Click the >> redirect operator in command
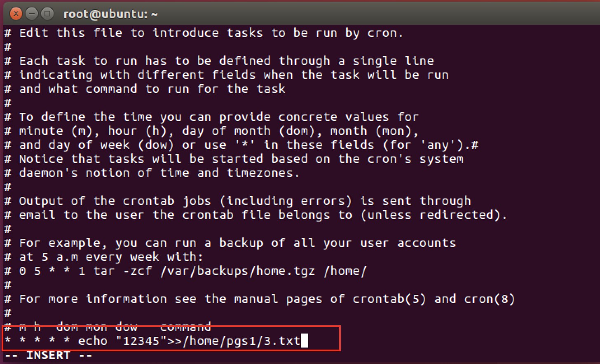Image resolution: width=600 pixels, height=364 pixels. point(174,341)
